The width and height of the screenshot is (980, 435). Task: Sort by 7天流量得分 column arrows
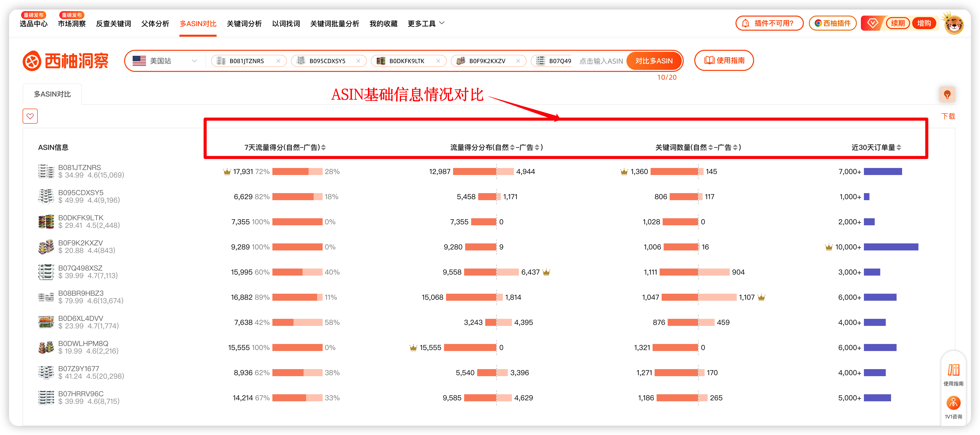pyautogui.click(x=323, y=147)
